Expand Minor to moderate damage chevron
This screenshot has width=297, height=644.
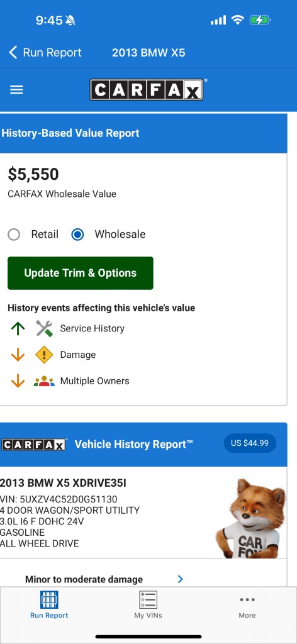tap(181, 579)
